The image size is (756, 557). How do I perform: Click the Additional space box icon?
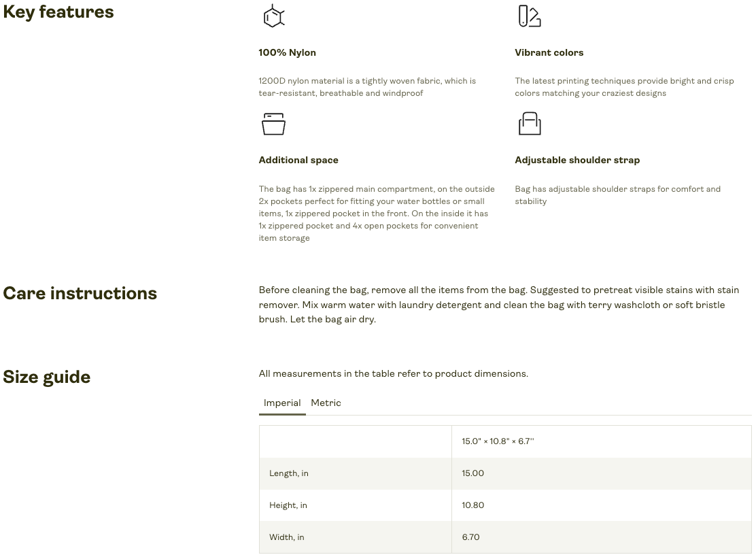coord(273,124)
